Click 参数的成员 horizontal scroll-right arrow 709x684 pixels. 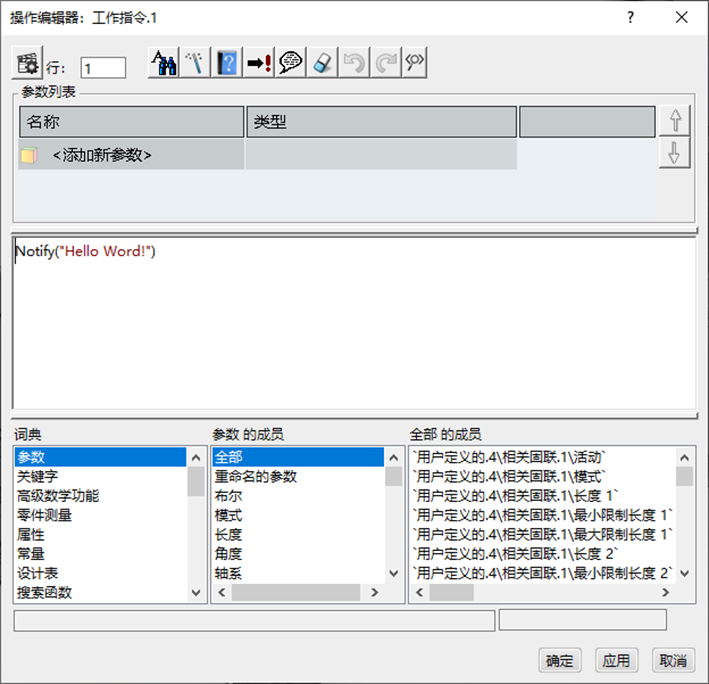click(374, 592)
